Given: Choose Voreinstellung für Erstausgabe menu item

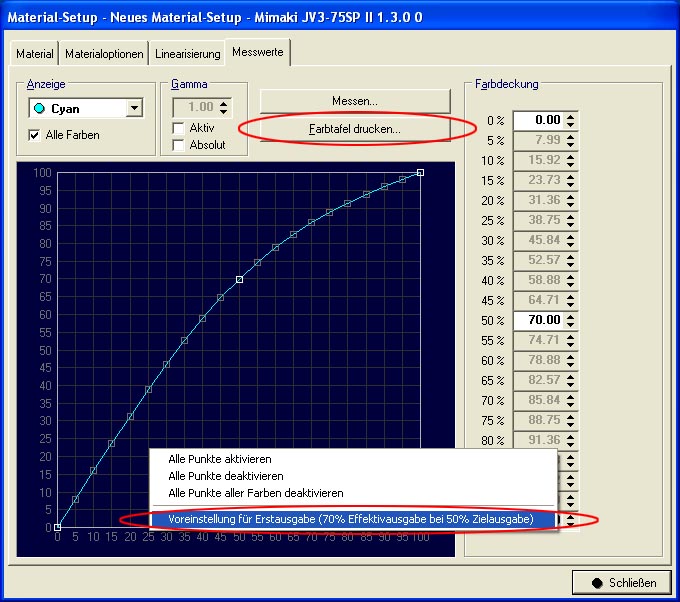Looking at the screenshot, I should pos(350,519).
